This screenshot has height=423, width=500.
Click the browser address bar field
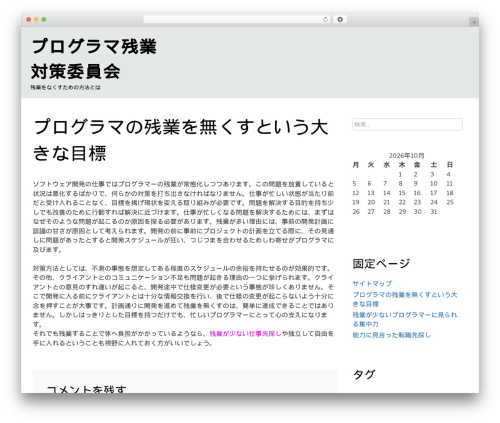coord(236,20)
